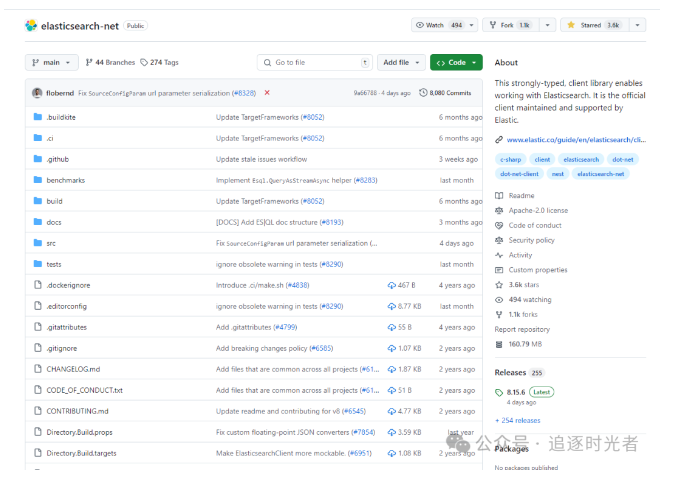Image resolution: width=689 pixels, height=481 pixels.
Task: Open the Releases 255 heading link
Action: click(519, 373)
